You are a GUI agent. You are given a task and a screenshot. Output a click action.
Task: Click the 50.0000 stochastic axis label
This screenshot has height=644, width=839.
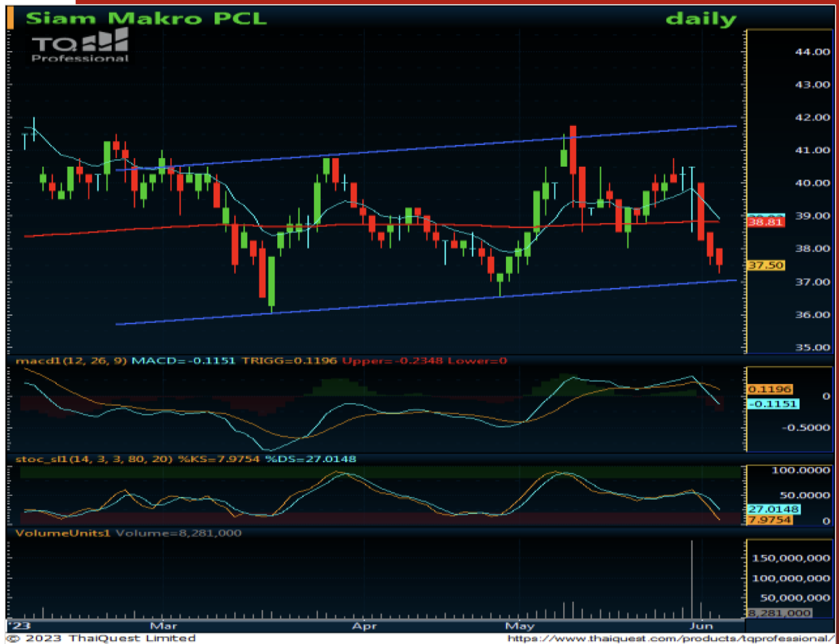[x=806, y=496]
